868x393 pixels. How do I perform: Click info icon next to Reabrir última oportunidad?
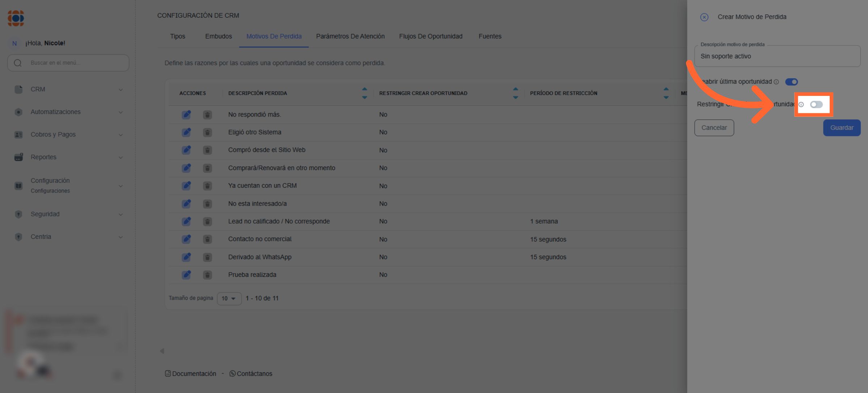(776, 82)
